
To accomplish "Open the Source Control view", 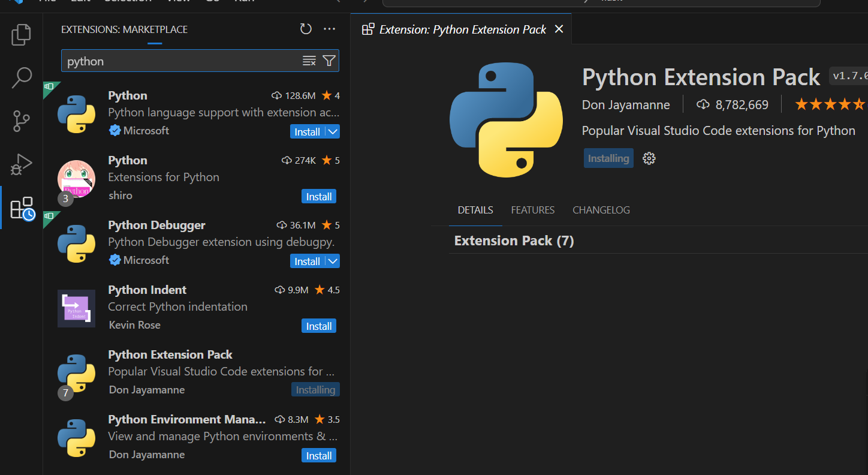I will tap(22, 121).
